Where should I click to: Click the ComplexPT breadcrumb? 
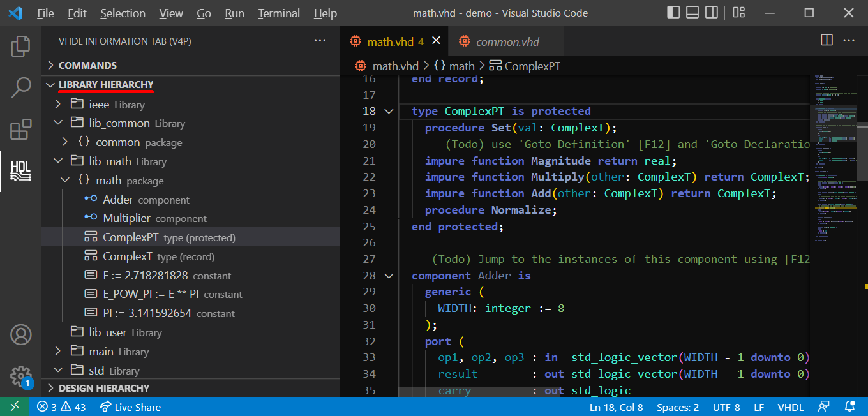pyautogui.click(x=525, y=66)
